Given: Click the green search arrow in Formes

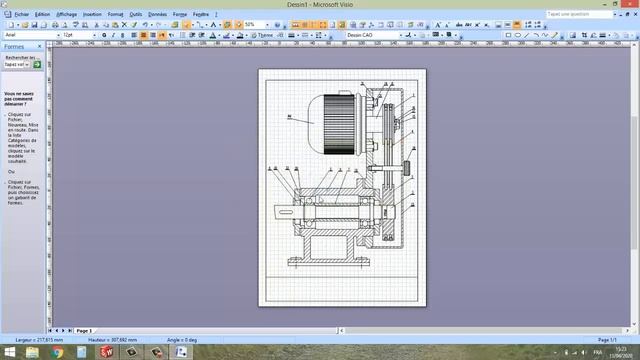Looking at the screenshot, I should coord(37,64).
